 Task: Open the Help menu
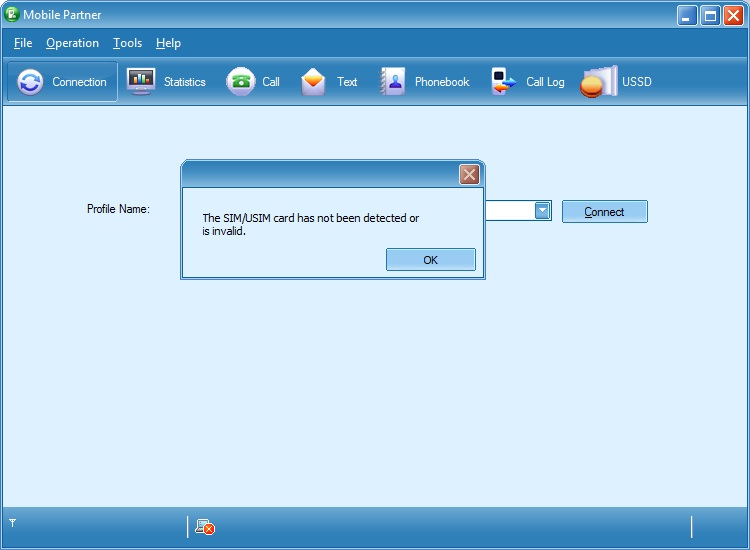click(168, 43)
